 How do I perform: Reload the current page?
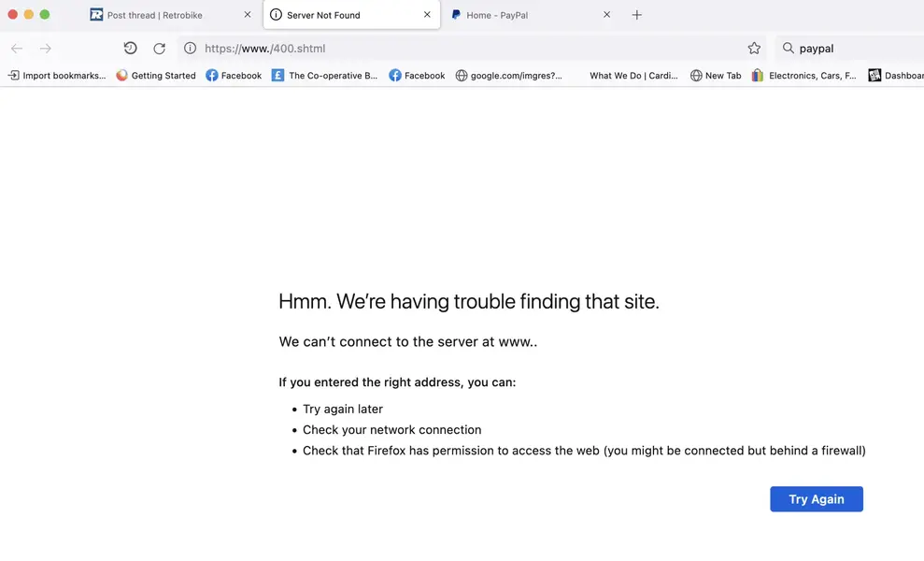coord(159,49)
